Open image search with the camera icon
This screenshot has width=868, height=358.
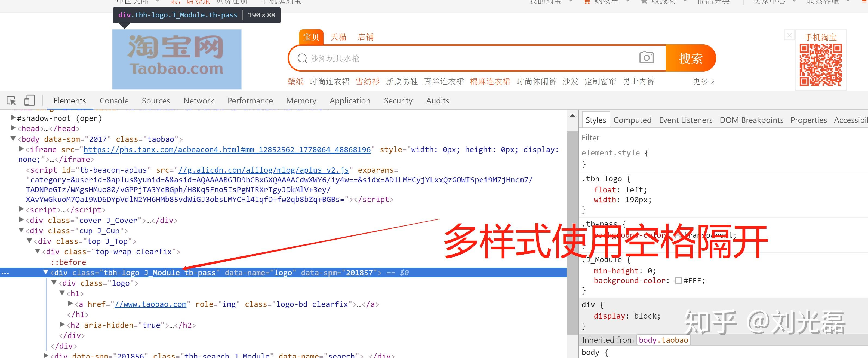point(646,58)
